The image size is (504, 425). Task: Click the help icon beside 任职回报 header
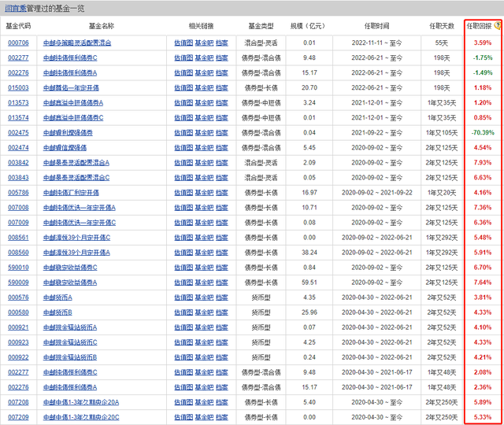(x=498, y=25)
